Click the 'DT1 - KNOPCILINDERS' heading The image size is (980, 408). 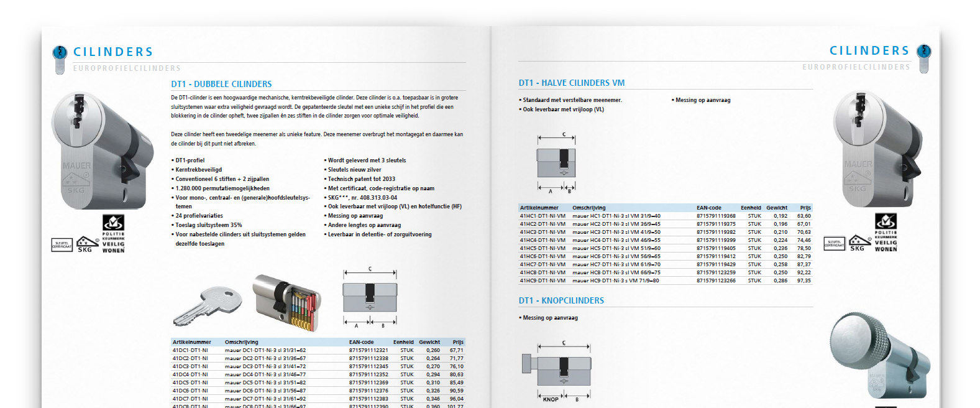click(x=561, y=300)
